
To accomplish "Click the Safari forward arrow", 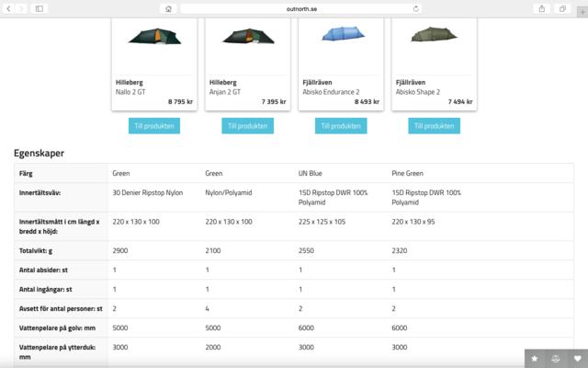I will [x=21, y=8].
